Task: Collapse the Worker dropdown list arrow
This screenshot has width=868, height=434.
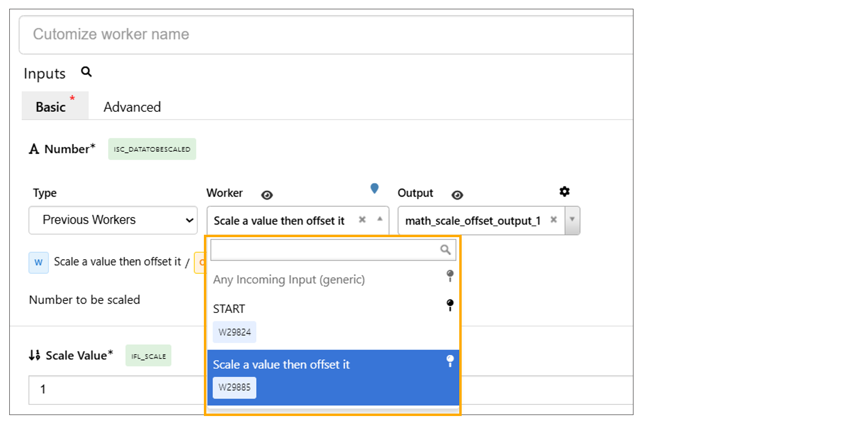Action: pyautogui.click(x=380, y=220)
